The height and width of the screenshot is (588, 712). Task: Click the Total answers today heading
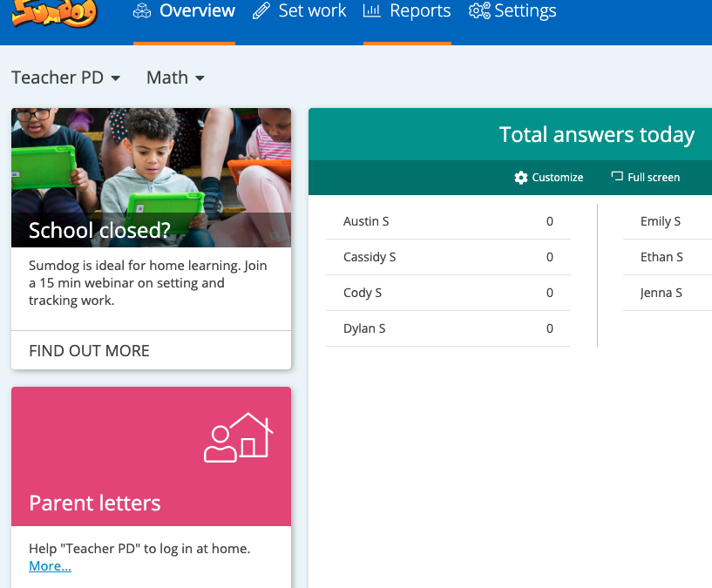point(597,134)
